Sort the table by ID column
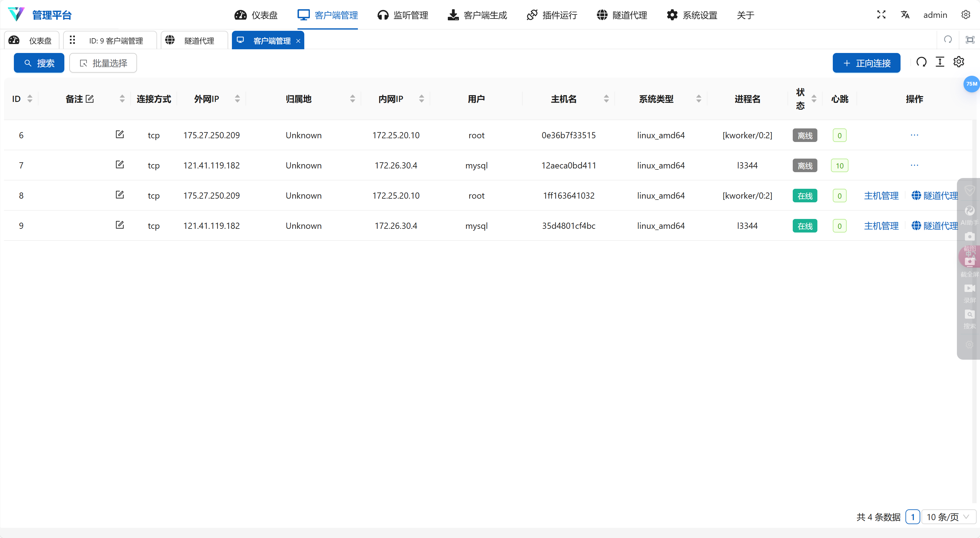980x538 pixels. (x=30, y=99)
